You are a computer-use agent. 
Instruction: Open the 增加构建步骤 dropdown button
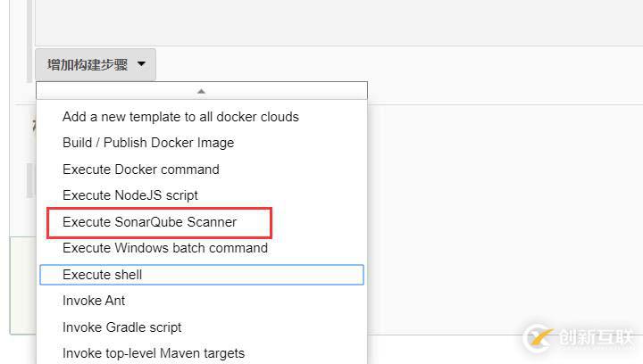(88, 65)
